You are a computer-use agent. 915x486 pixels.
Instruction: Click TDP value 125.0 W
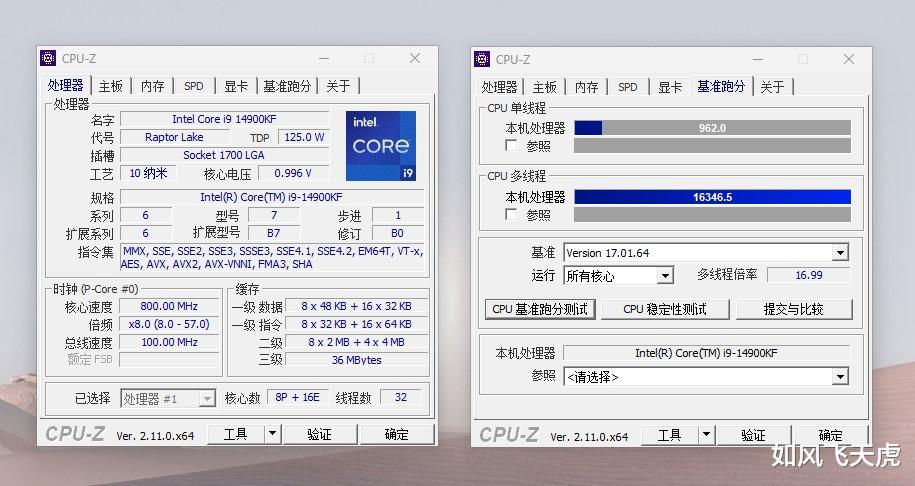point(303,137)
